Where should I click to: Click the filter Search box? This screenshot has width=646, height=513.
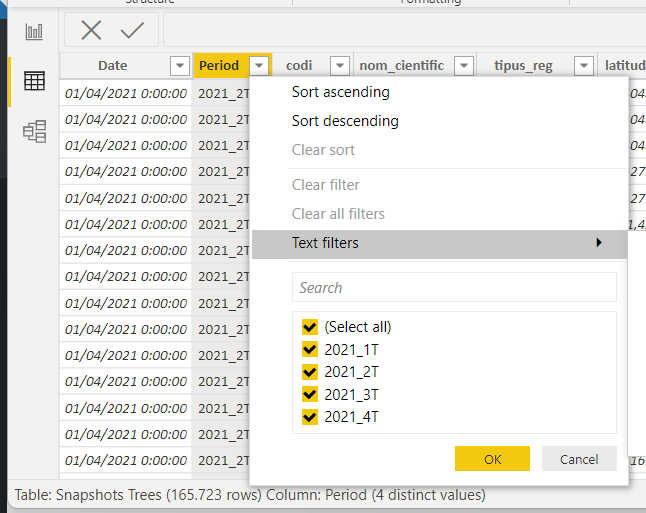point(454,288)
